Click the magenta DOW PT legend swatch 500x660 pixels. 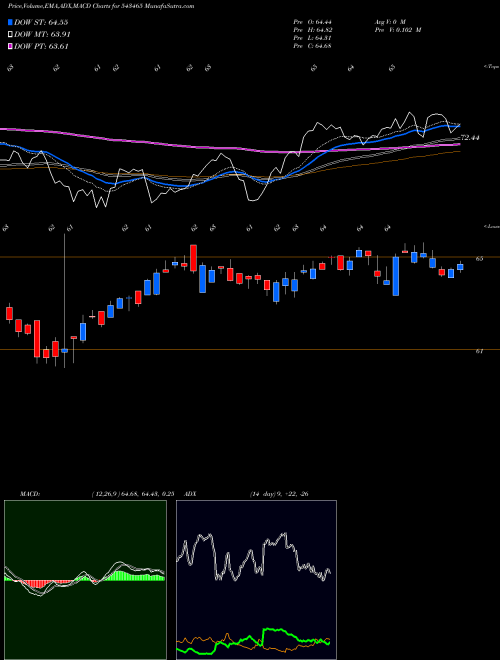[10, 46]
